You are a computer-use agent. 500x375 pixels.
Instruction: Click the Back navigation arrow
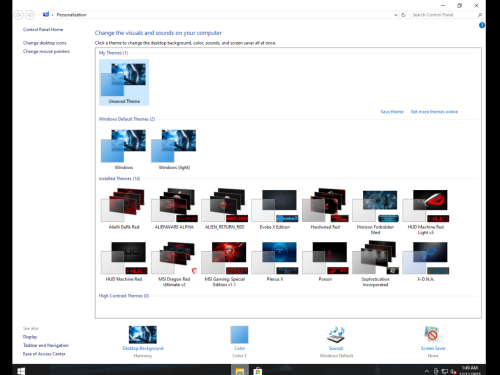point(19,15)
